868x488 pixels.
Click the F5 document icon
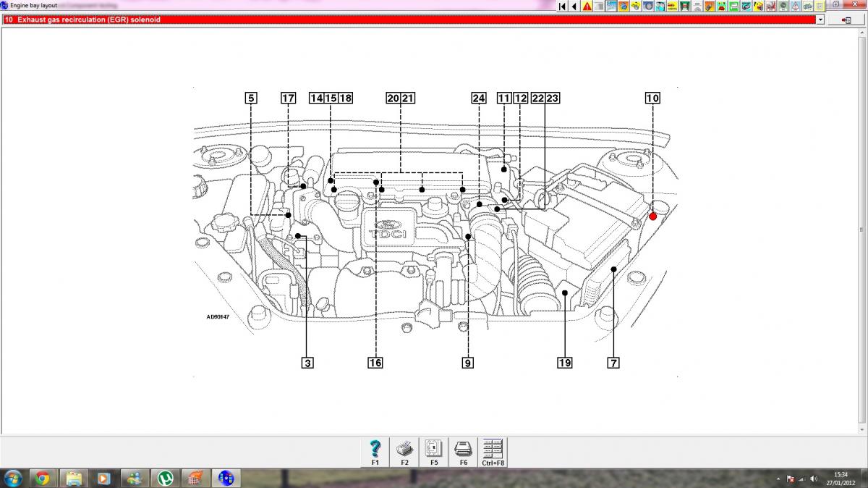(434, 452)
